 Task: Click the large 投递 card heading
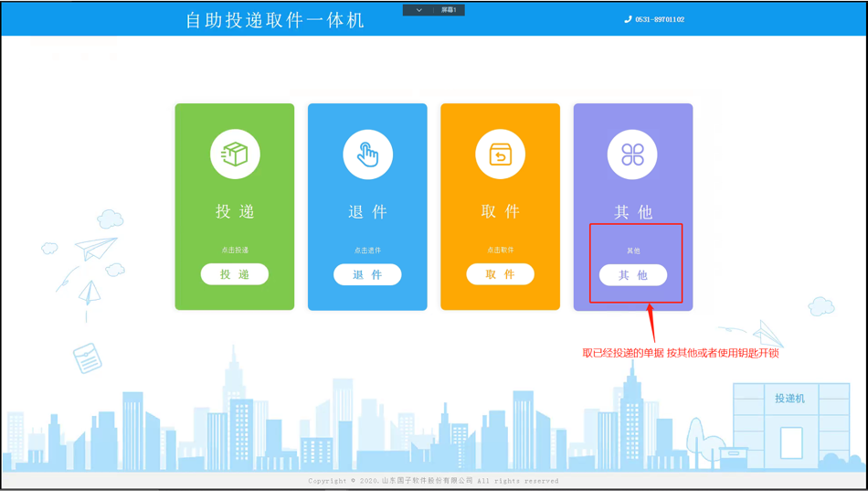point(235,212)
